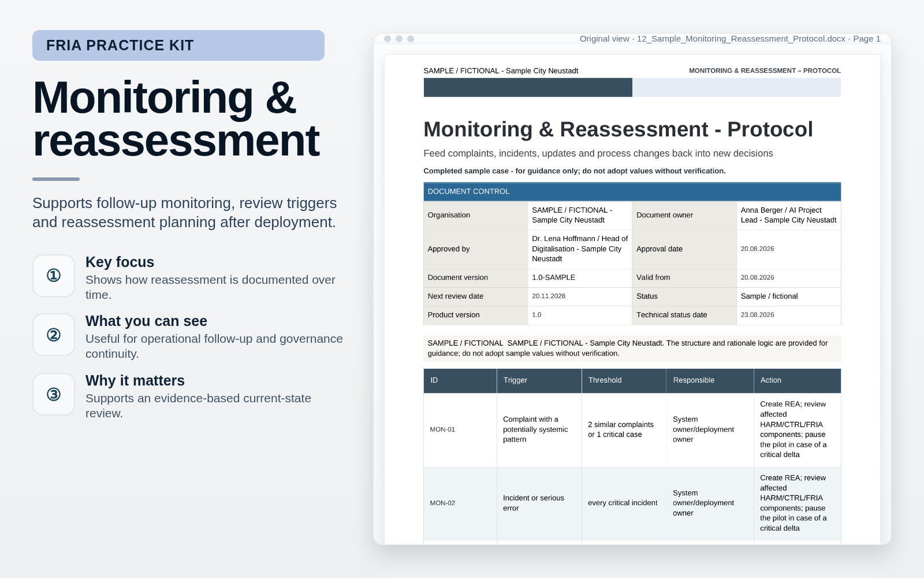Click the Incident or serious error cell
Screen dimensions: 924x578
539,503
